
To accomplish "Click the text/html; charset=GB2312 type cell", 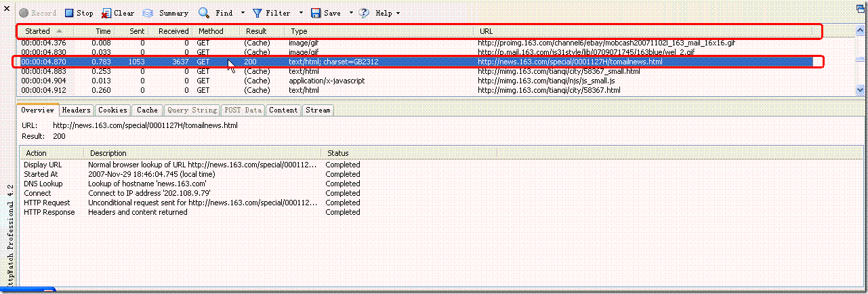I will 333,62.
